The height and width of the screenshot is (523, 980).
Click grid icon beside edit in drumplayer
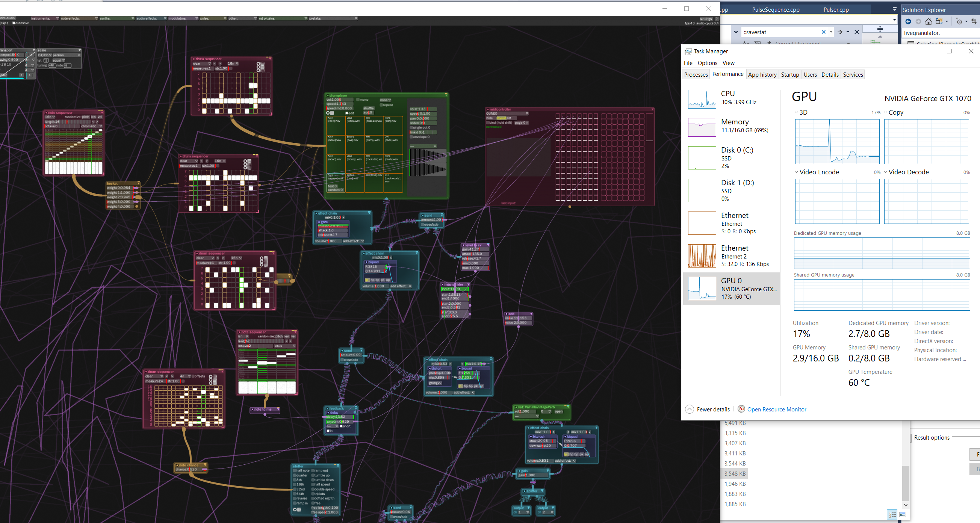coord(332,113)
